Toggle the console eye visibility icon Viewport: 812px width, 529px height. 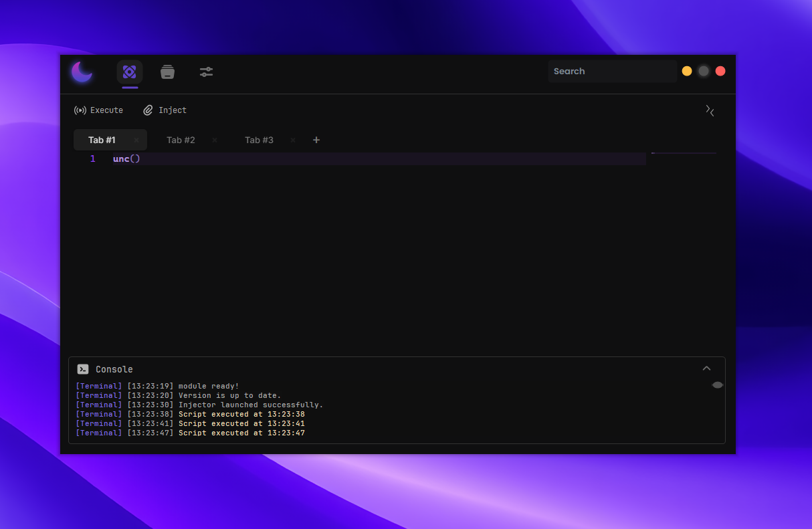coord(717,385)
